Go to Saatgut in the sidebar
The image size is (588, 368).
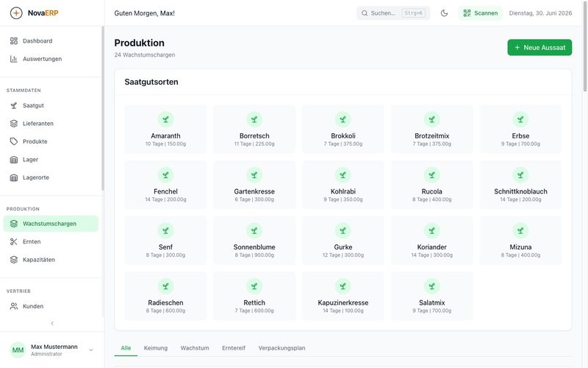click(51, 105)
